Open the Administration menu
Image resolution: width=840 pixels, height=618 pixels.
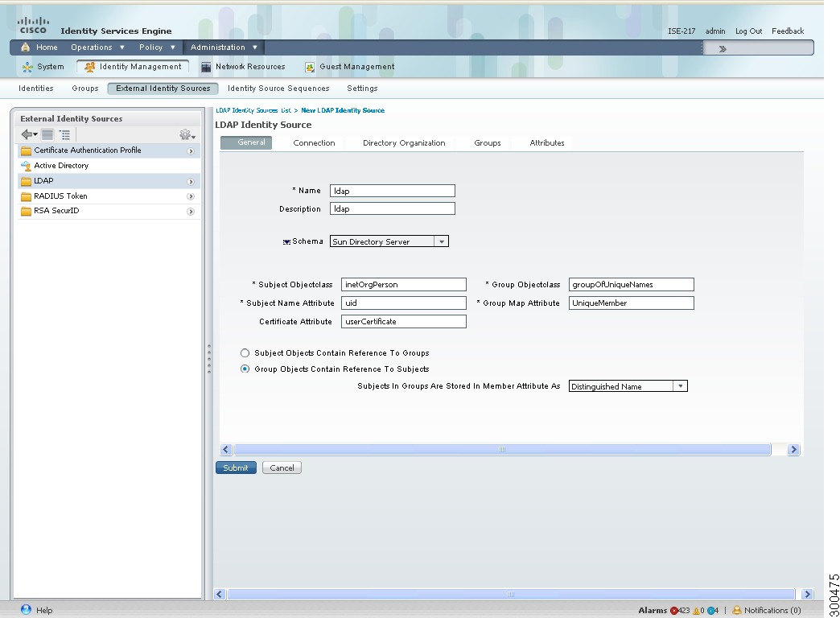(224, 47)
